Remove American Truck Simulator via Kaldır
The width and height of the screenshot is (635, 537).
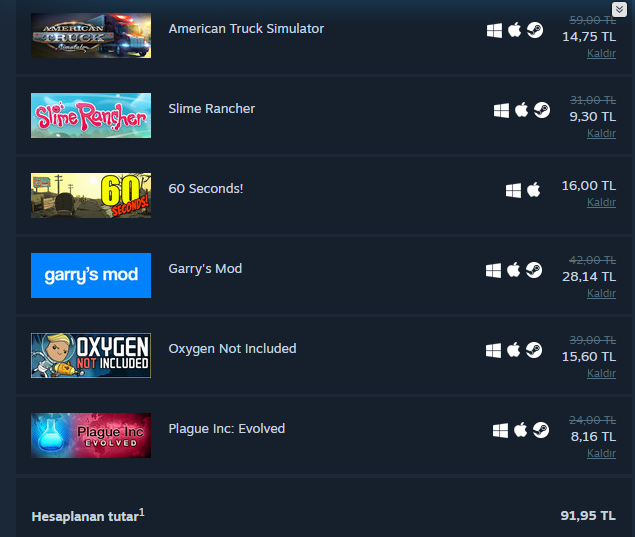coord(601,53)
